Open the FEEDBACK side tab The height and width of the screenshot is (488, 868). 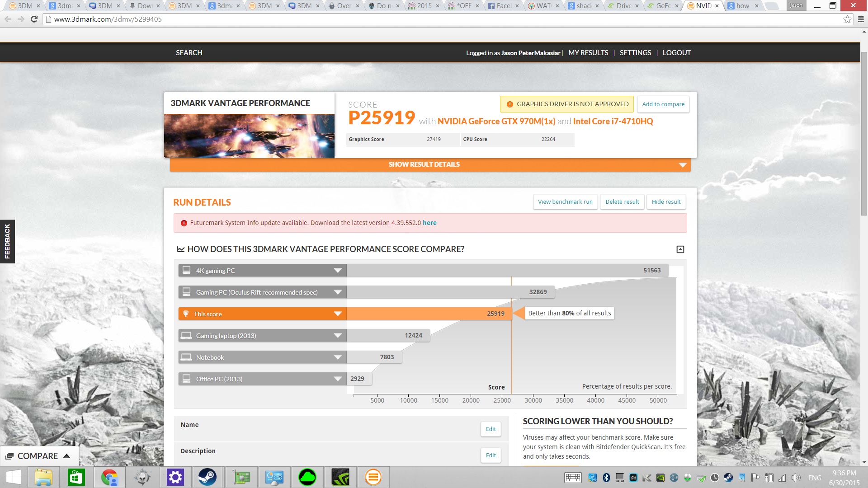click(x=7, y=242)
